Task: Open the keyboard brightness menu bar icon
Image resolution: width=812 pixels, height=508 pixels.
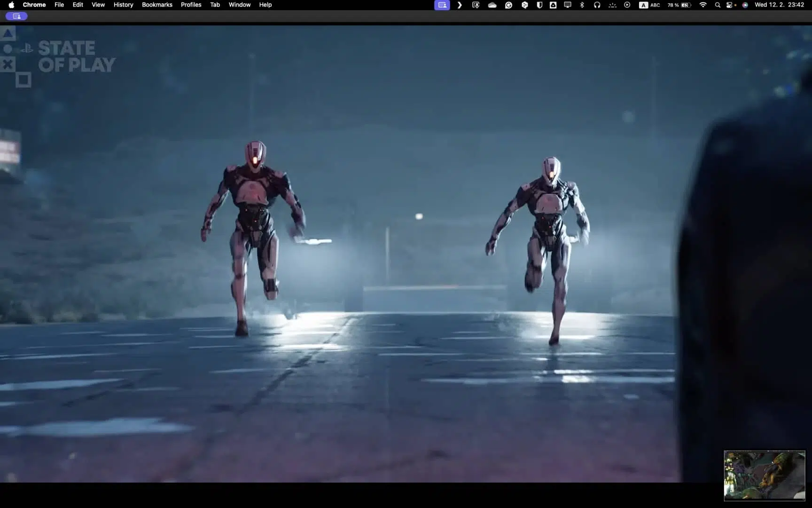Action: click(612, 5)
